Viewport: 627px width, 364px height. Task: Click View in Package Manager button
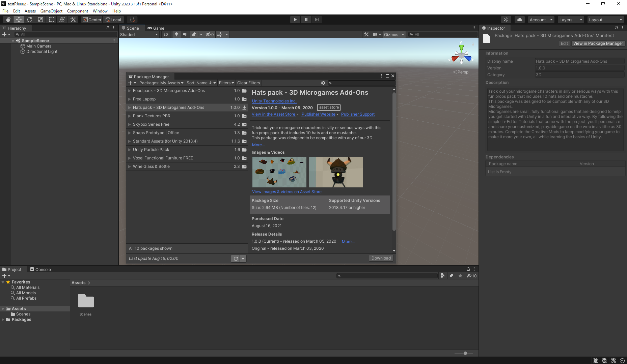pyautogui.click(x=598, y=43)
